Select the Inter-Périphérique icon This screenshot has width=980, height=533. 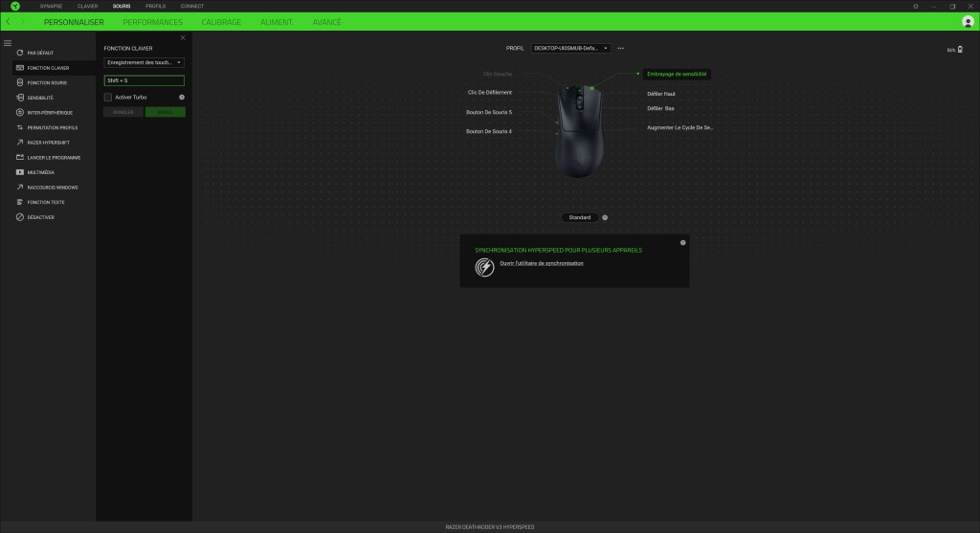click(x=20, y=113)
